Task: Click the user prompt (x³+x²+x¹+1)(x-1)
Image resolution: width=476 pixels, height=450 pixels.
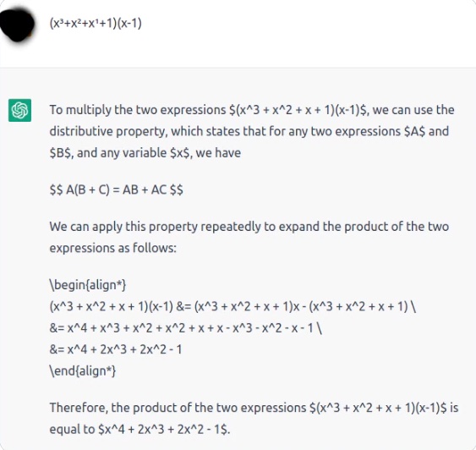Action: point(96,24)
